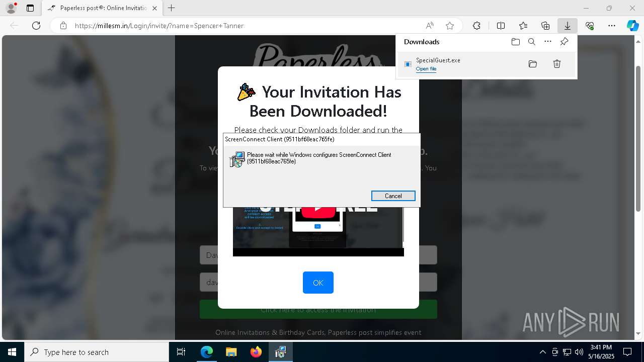This screenshot has height=362, width=644.
Task: Refresh the current page
Action: pos(36,26)
